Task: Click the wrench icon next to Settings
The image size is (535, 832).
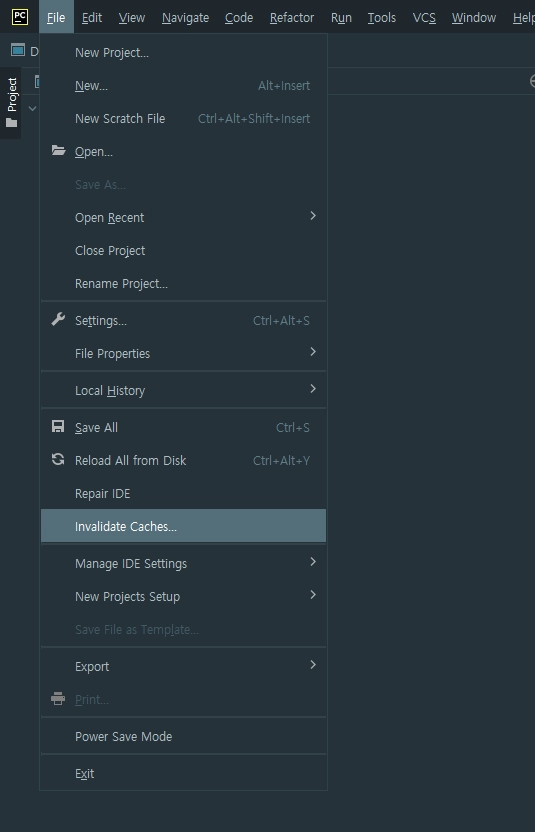Action: point(58,319)
